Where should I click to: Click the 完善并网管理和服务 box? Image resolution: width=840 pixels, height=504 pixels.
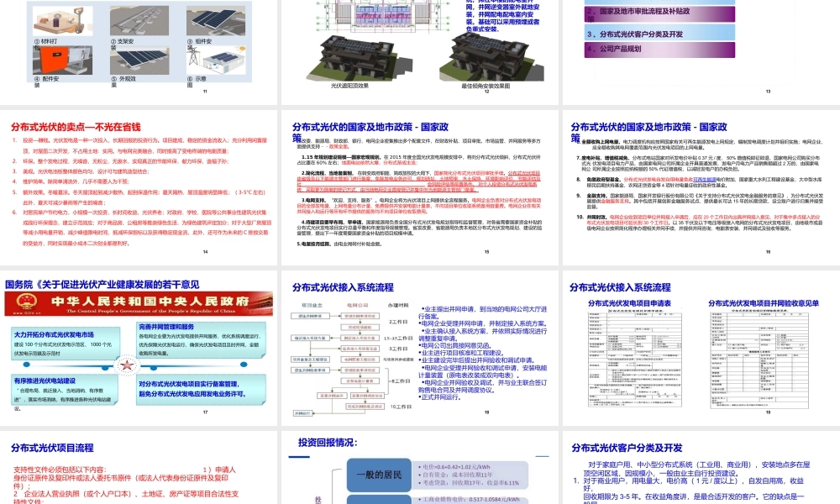pos(201,339)
